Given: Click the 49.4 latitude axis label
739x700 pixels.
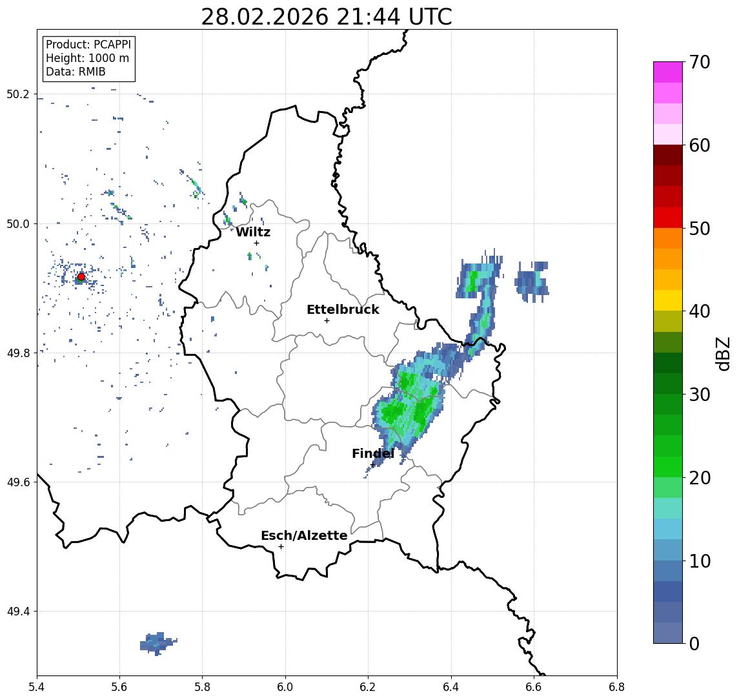Looking at the screenshot, I should pyautogui.click(x=18, y=612).
